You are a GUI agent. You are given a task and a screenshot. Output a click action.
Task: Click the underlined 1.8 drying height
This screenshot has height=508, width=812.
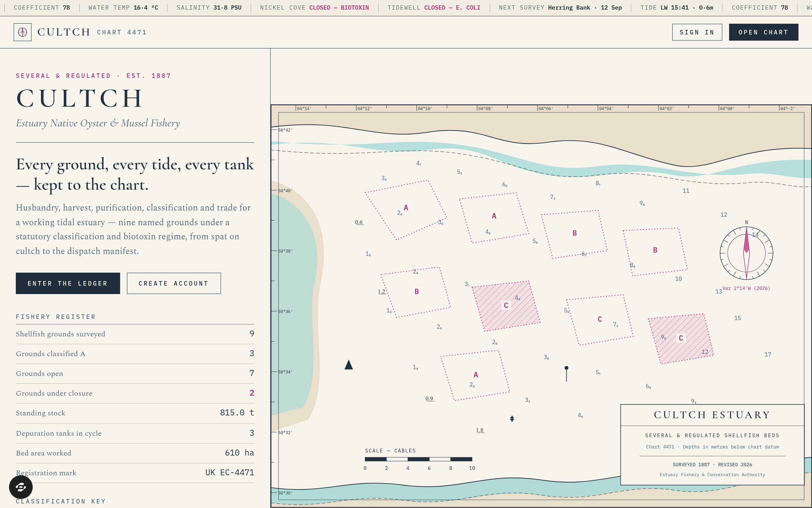[480, 430]
